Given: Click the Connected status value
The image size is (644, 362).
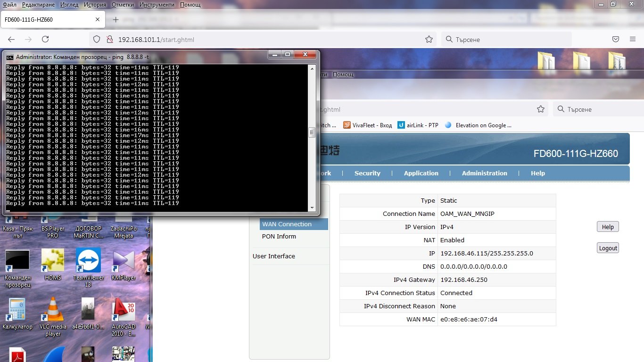Looking at the screenshot, I should (x=456, y=293).
